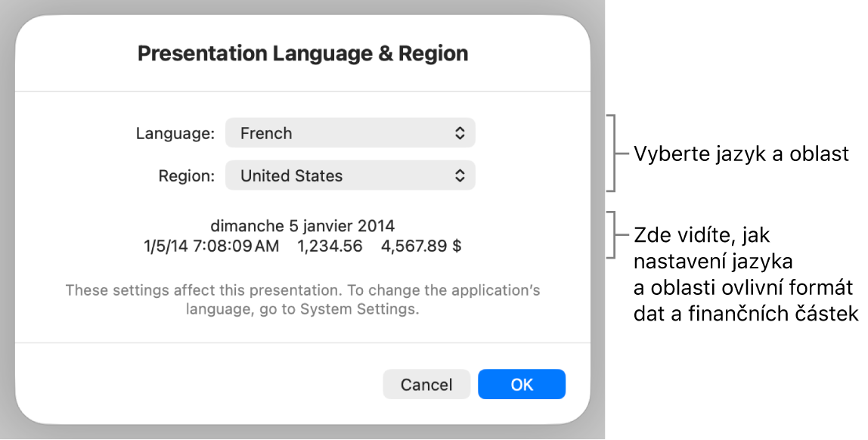Click the time preview "1/5/14 7:08:09 AM"
This screenshot has height=440, width=868.
tap(209, 246)
